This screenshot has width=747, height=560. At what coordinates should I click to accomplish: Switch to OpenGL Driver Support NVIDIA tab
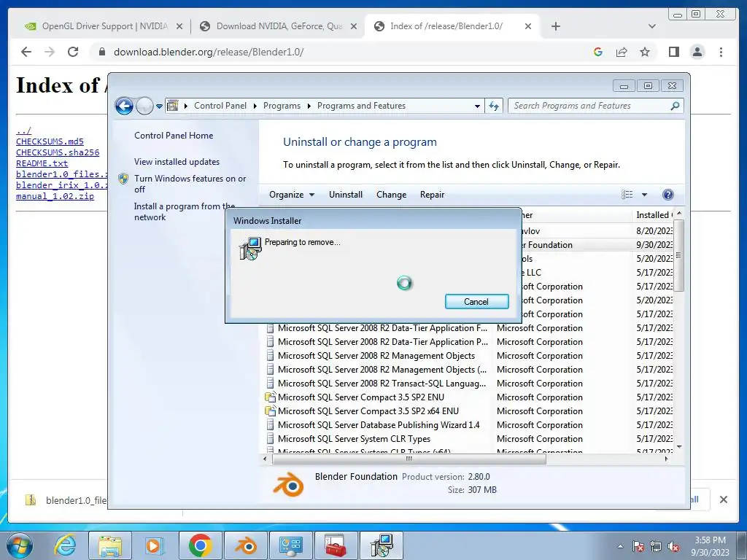click(104, 26)
